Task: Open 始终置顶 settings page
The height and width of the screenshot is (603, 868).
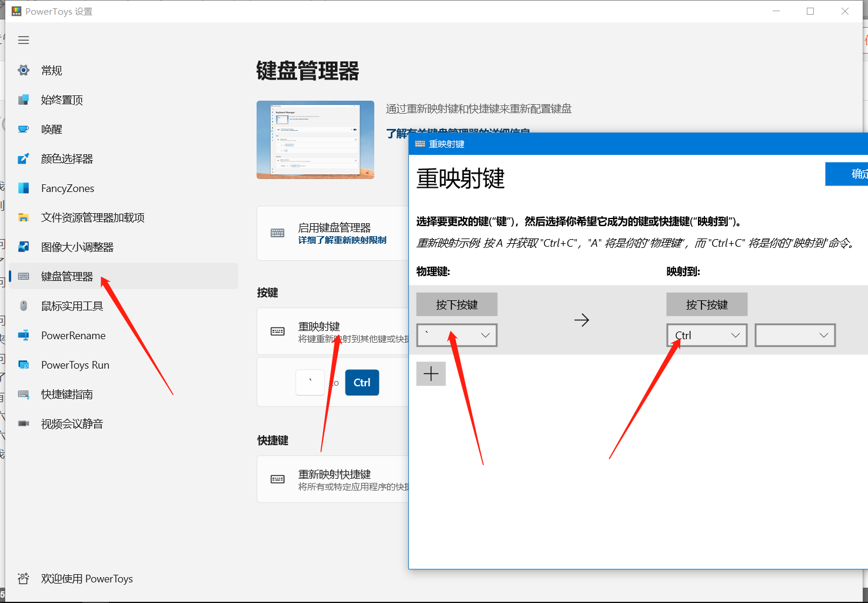Action: (124, 100)
